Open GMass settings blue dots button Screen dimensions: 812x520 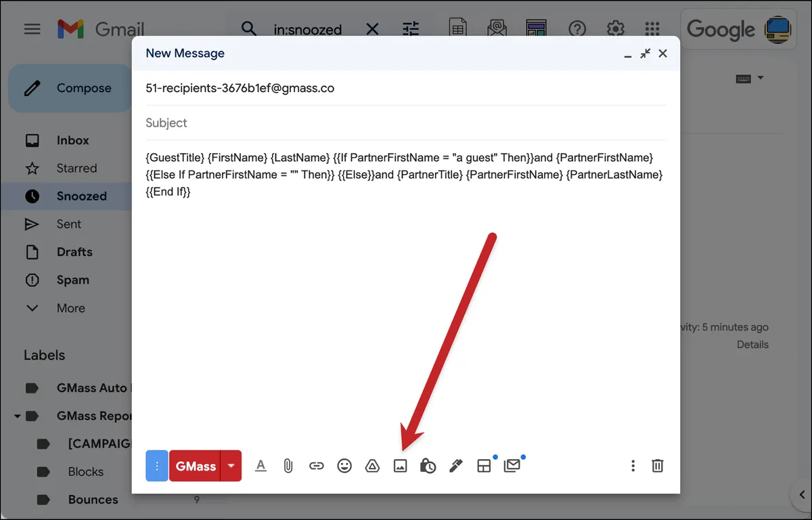[157, 466]
